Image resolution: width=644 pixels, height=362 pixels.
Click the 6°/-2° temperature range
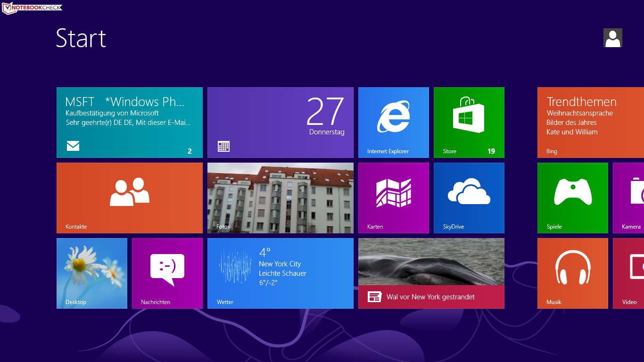(x=268, y=283)
